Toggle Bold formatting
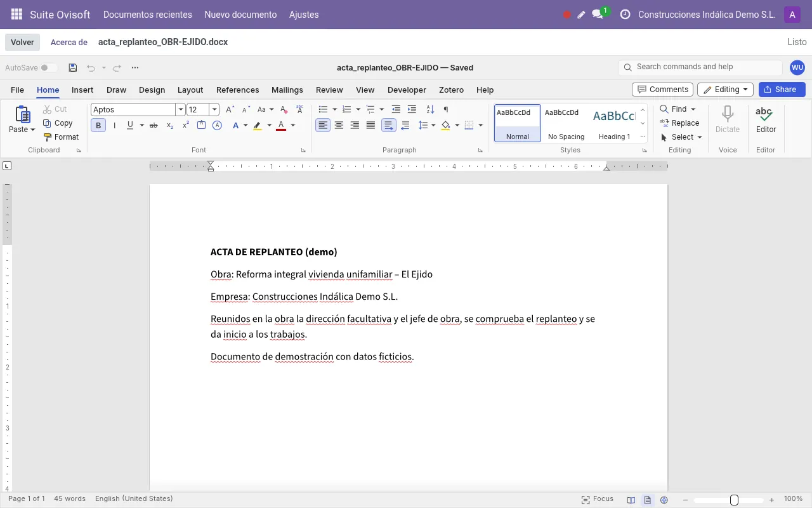The width and height of the screenshot is (812, 508). tap(98, 126)
